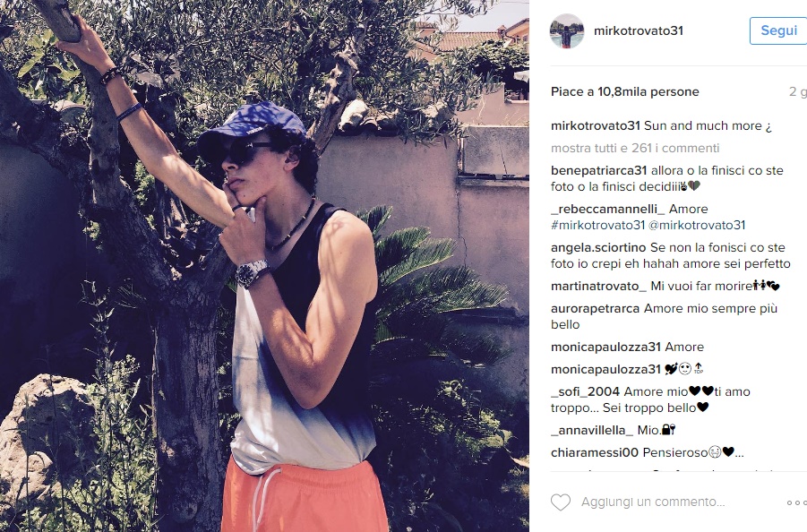
Task: Open martinatrovato_ profile link
Action: (598, 287)
